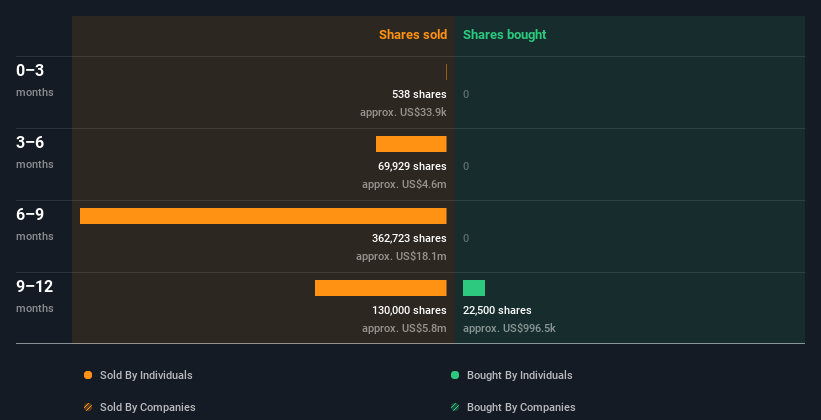Click the 22,500 shares value

pyautogui.click(x=497, y=310)
